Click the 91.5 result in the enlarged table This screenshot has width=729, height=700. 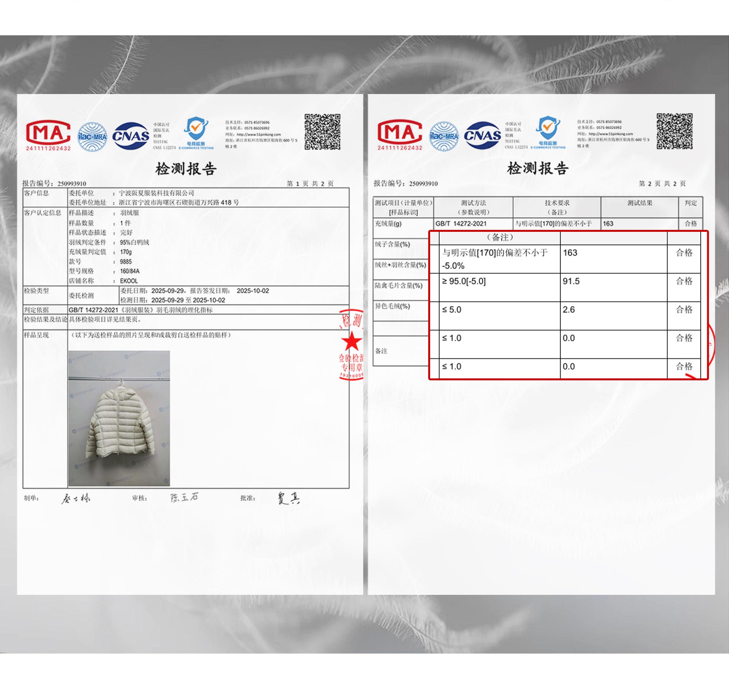(x=571, y=281)
